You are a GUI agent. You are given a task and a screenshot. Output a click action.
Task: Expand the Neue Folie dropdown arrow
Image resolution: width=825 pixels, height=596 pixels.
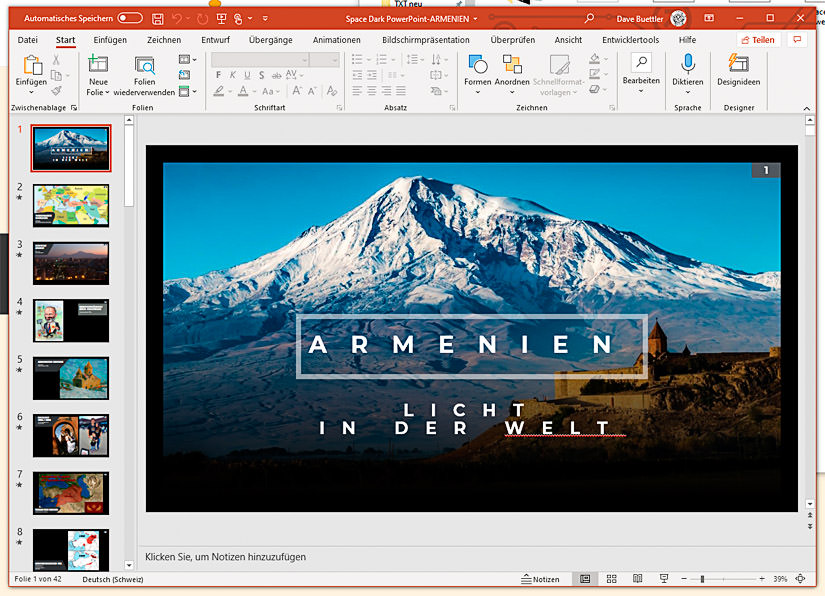[x=107, y=93]
